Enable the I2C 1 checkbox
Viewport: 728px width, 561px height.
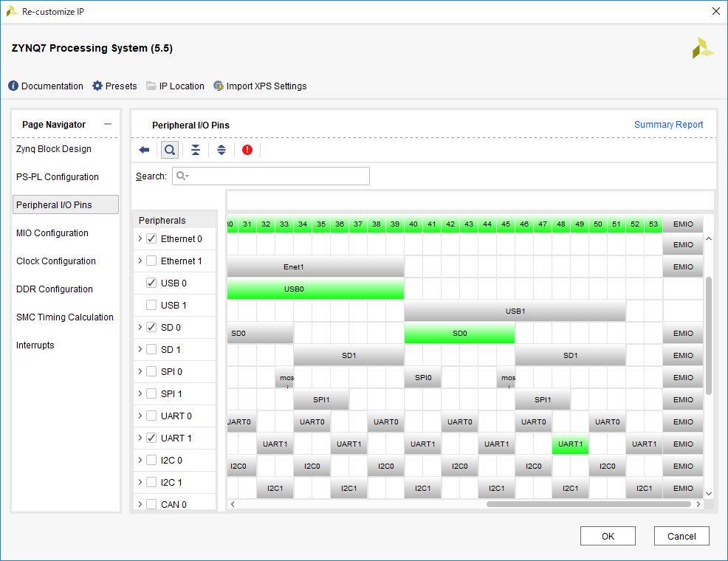pos(151,482)
